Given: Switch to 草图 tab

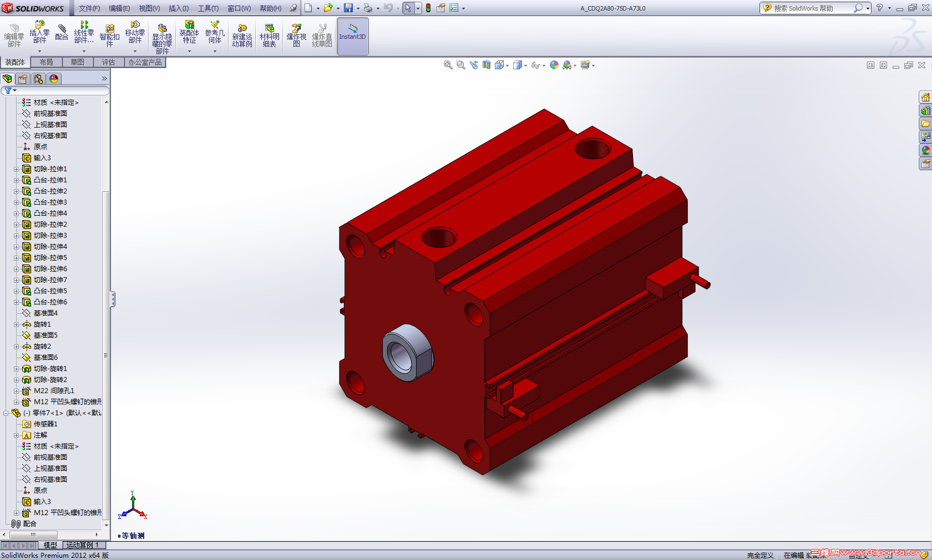Looking at the screenshot, I should [x=78, y=62].
